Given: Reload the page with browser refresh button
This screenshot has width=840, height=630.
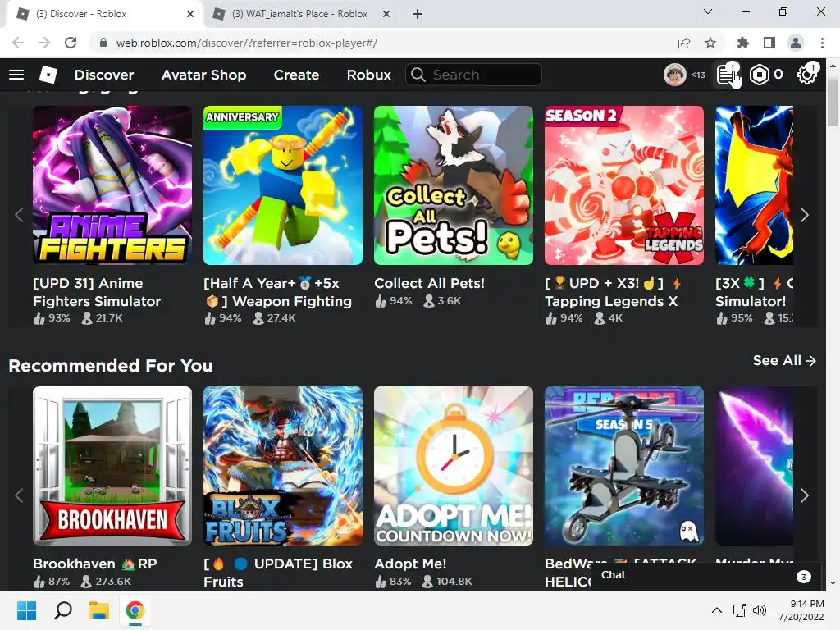Looking at the screenshot, I should pyautogui.click(x=71, y=43).
